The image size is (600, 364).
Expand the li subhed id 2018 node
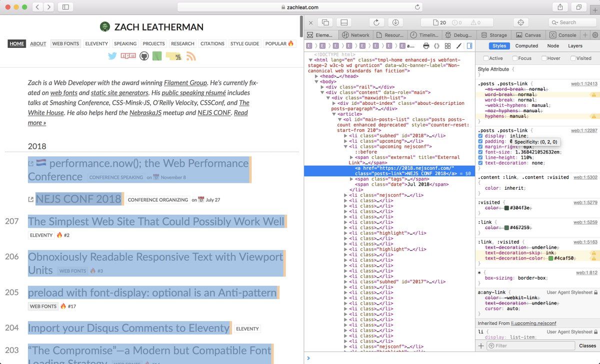coord(345,136)
